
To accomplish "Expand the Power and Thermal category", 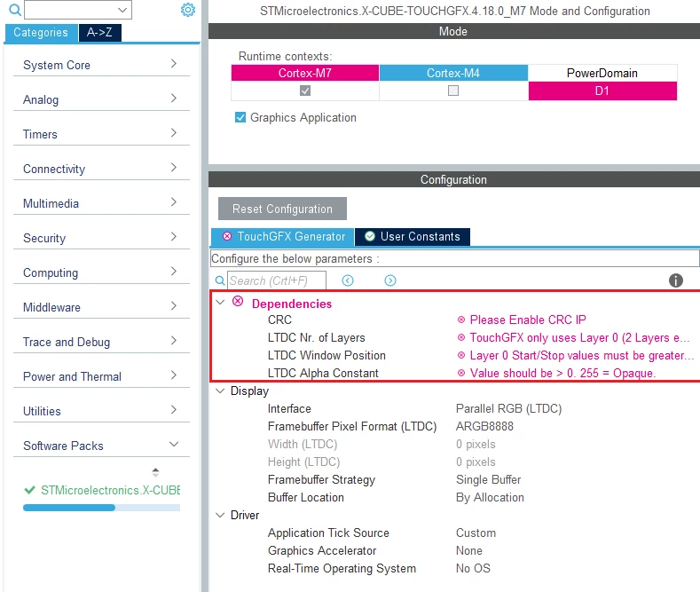I will click(101, 376).
